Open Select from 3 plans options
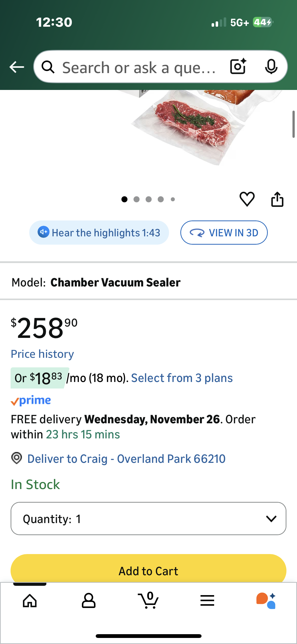The width and height of the screenshot is (297, 644). (182, 377)
